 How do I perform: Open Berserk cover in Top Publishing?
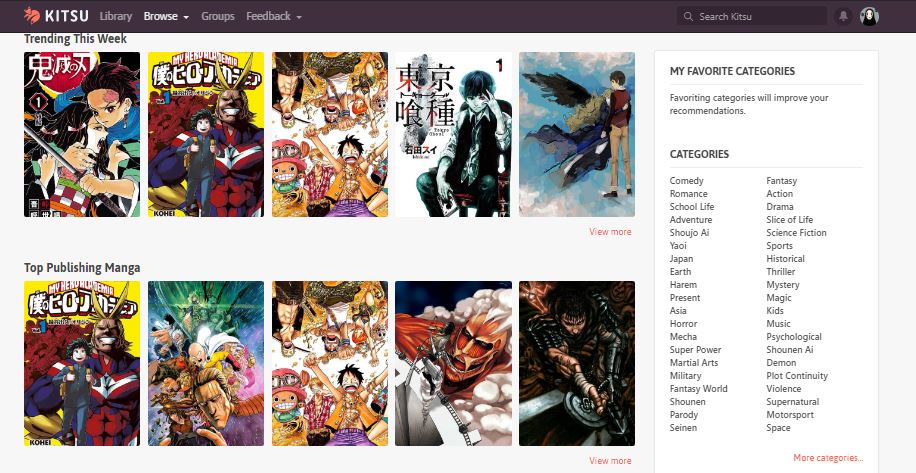[577, 363]
